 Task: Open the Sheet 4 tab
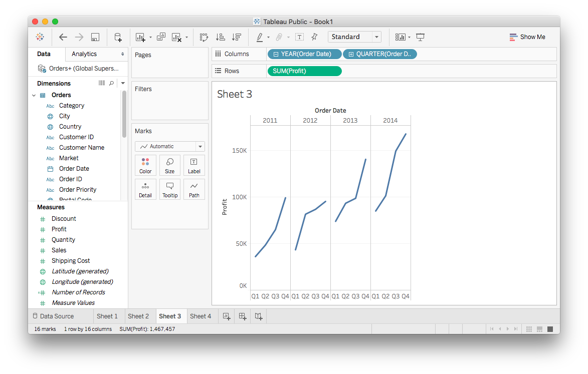click(201, 316)
